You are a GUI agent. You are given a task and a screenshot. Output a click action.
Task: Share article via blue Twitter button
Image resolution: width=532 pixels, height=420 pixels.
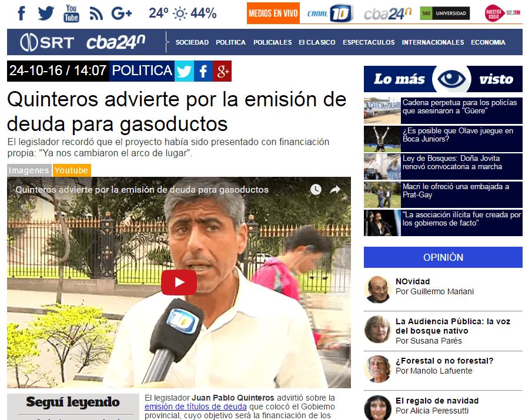pyautogui.click(x=184, y=71)
